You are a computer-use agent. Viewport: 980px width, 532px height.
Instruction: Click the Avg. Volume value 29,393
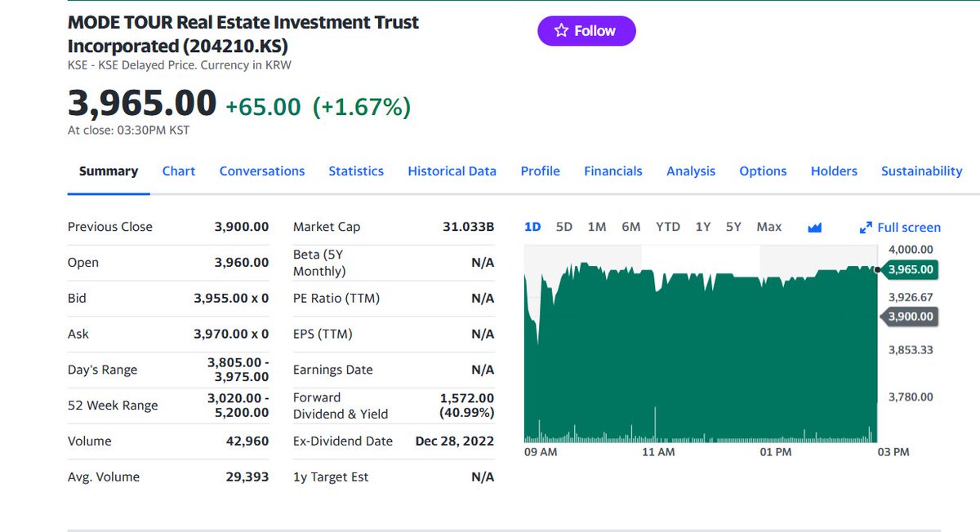(x=247, y=477)
